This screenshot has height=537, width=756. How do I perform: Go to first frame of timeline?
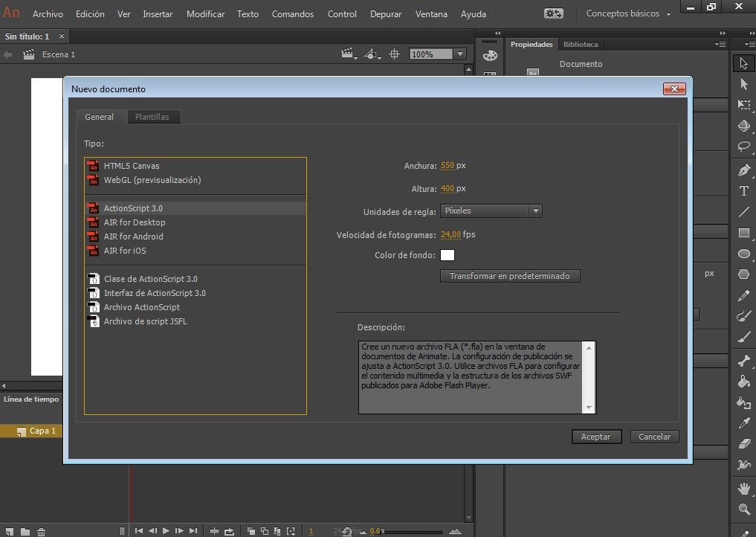(139, 531)
